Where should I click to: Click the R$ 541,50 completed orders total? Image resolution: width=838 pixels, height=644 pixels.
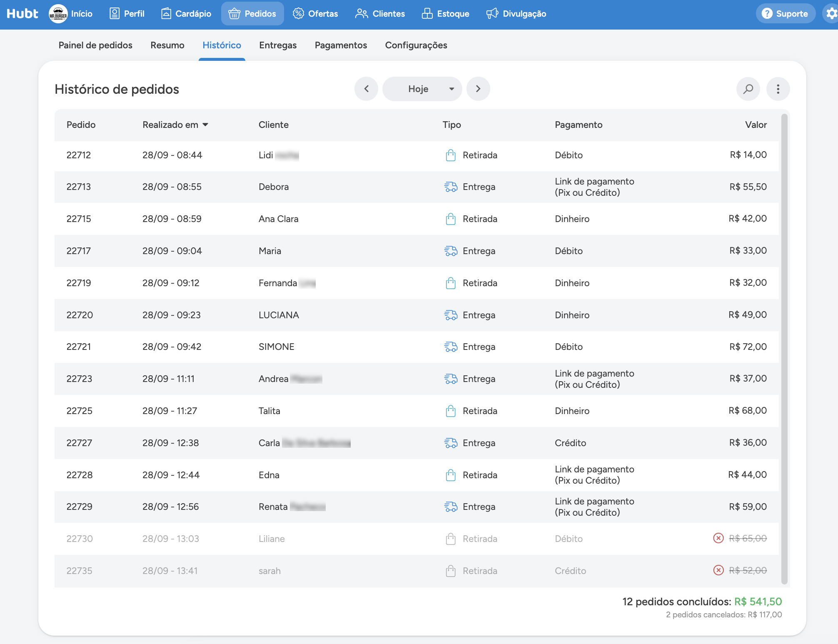[758, 602]
